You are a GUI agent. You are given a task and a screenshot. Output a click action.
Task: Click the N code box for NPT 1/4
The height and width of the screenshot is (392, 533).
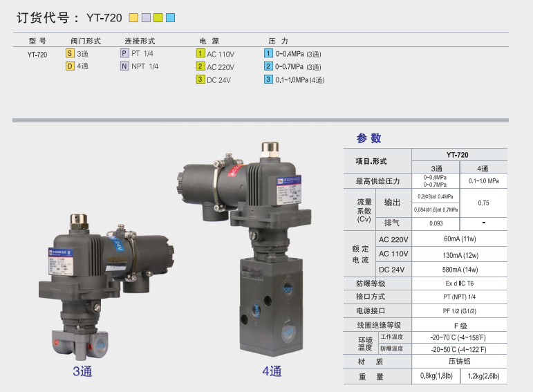point(124,66)
